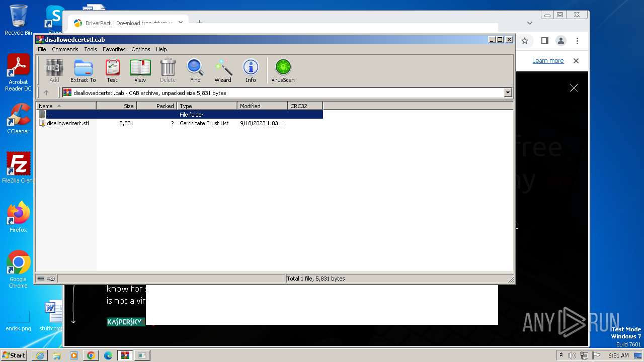Click the Extract To toolbar icon
This screenshot has height=362, width=644.
point(83,71)
